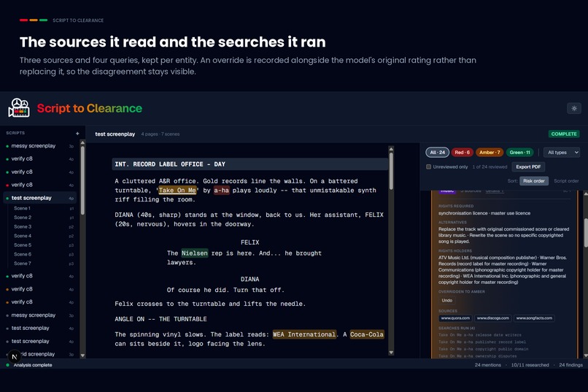Filter findings by the Amber · 7 chip
The height and width of the screenshot is (392, 588).
(x=490, y=153)
